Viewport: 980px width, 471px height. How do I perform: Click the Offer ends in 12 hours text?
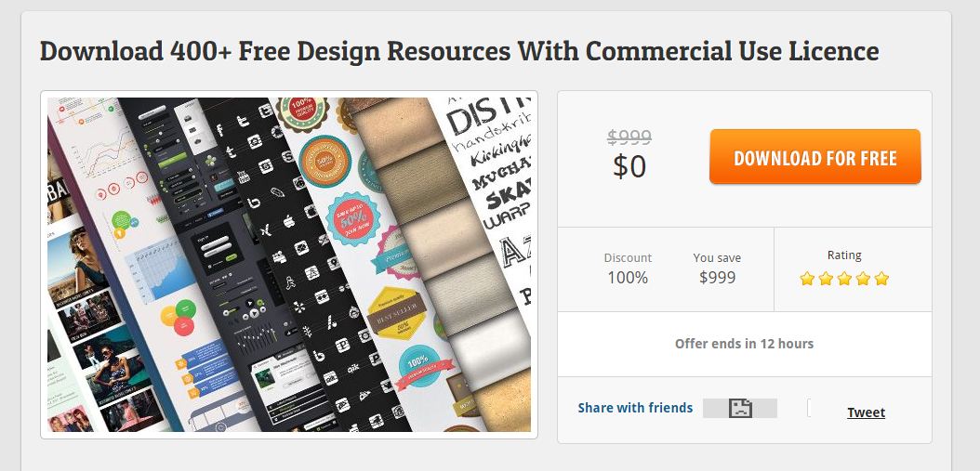pyautogui.click(x=744, y=344)
